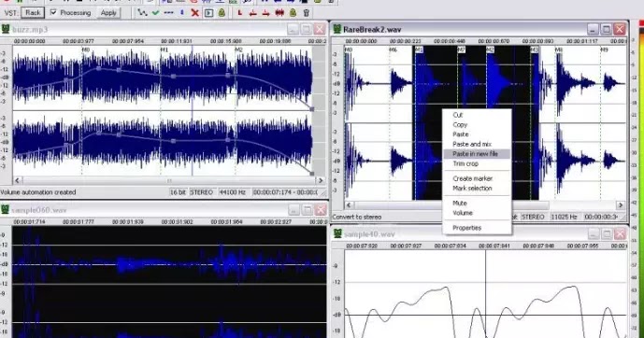
Task: Click marker M9 in RareBreak2.wav
Action: click(x=604, y=49)
